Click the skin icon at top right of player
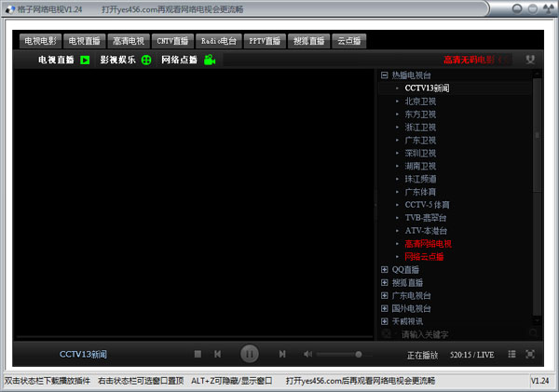The width and height of the screenshot is (559, 392). 530,60
